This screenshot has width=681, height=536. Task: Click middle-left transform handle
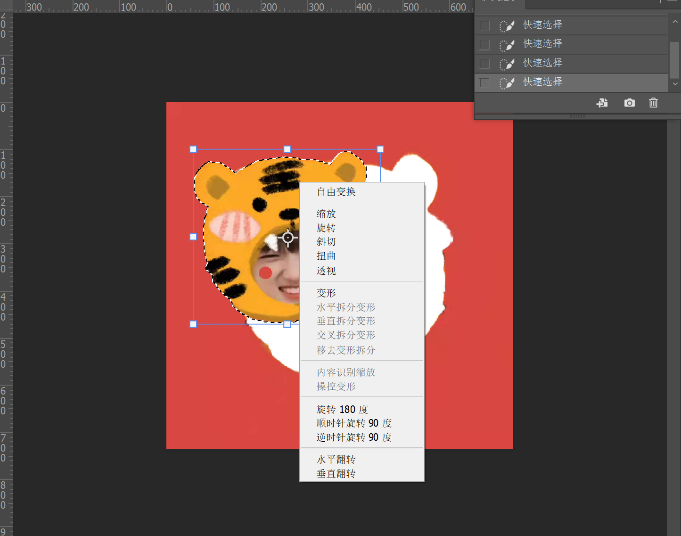click(x=193, y=237)
